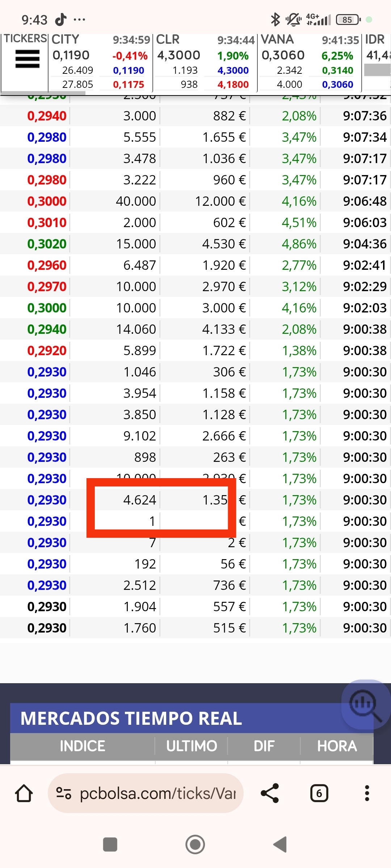391x868 pixels.
Task: Tap the CITY -0,41% change value
Action: click(x=130, y=56)
